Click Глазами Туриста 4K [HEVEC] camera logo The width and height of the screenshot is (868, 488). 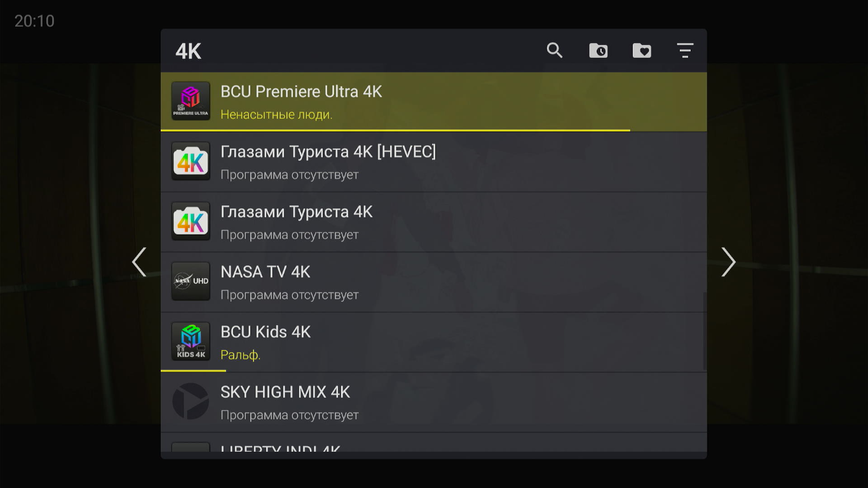(x=191, y=161)
